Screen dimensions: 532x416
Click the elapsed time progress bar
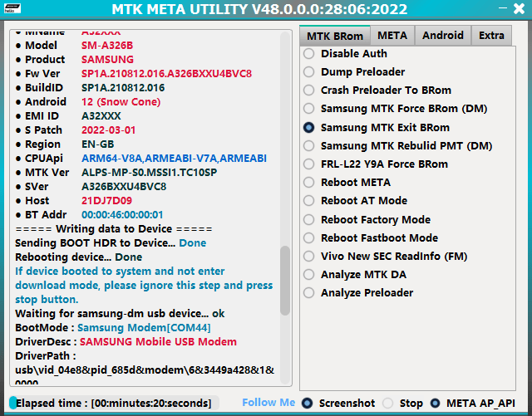pyautogui.click(x=114, y=403)
